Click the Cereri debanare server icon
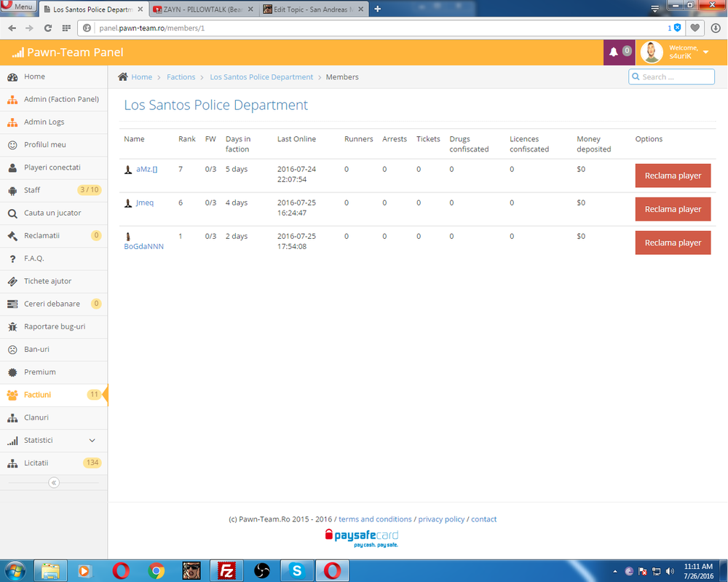 (x=12, y=304)
